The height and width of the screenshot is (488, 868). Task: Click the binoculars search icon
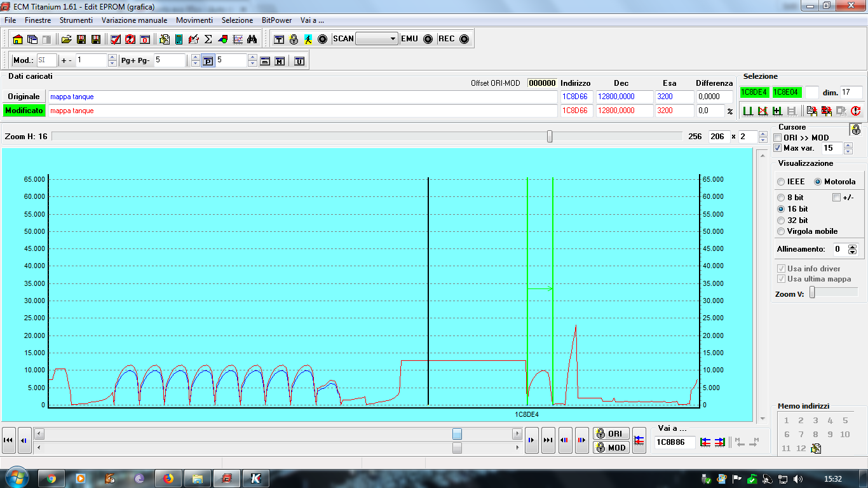pyautogui.click(x=252, y=39)
